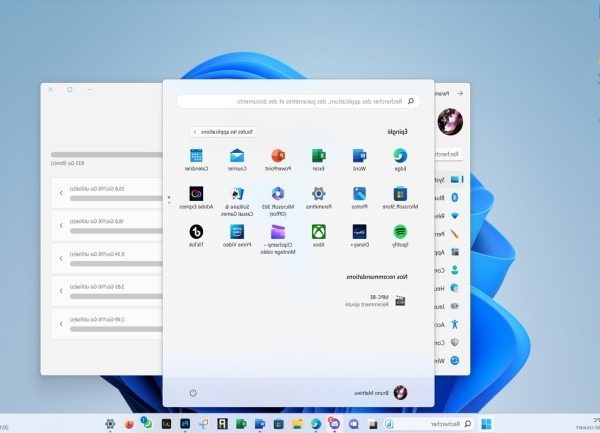Launch the Photos app
This screenshot has height=433, width=600.
click(359, 198)
